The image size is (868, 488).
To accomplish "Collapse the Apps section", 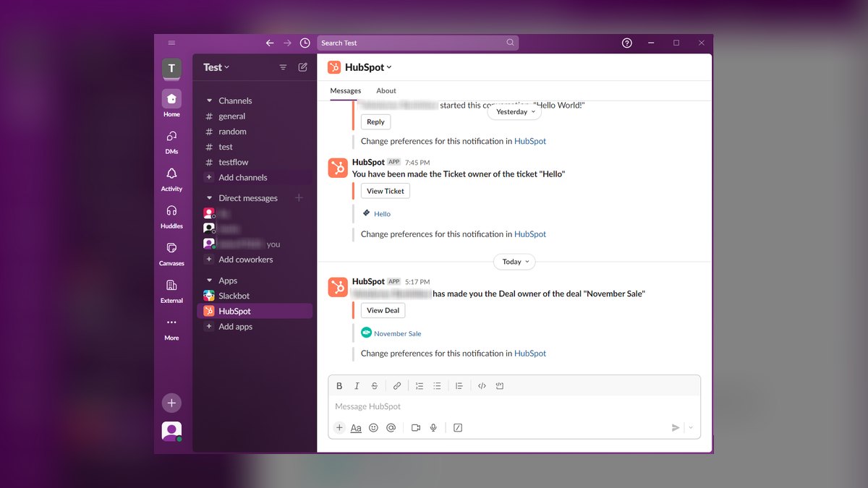I will (210, 281).
